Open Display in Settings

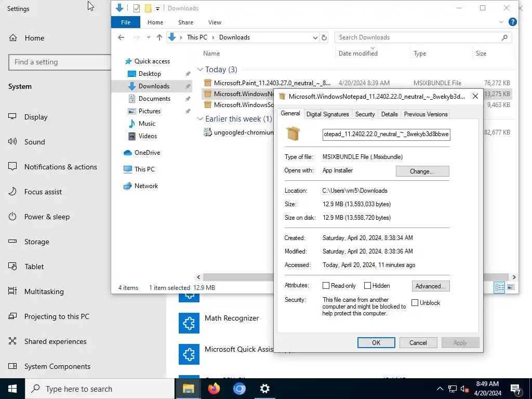[29, 117]
